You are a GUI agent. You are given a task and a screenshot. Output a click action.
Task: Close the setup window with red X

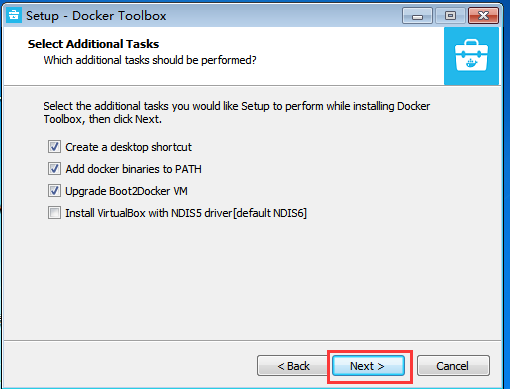click(x=483, y=16)
